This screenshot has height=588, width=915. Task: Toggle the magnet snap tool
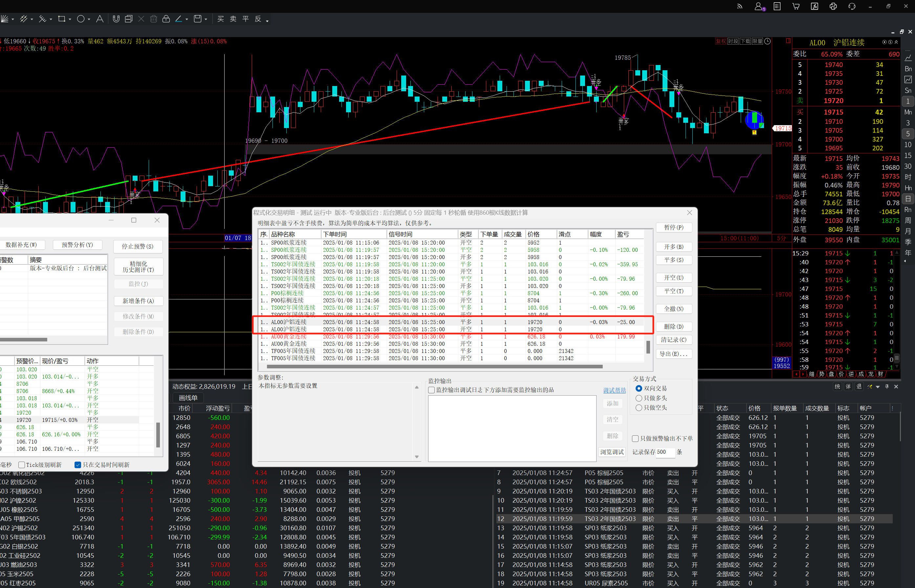116,19
